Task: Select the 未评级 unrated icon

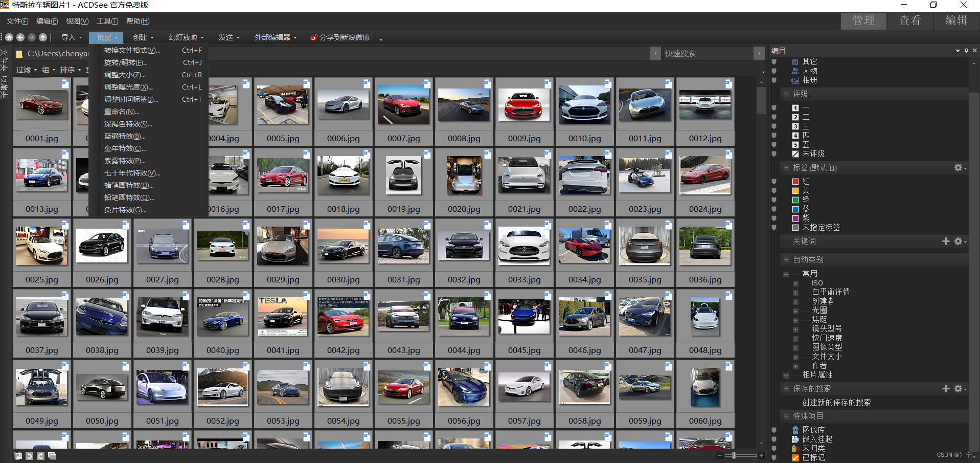Action: pyautogui.click(x=795, y=154)
